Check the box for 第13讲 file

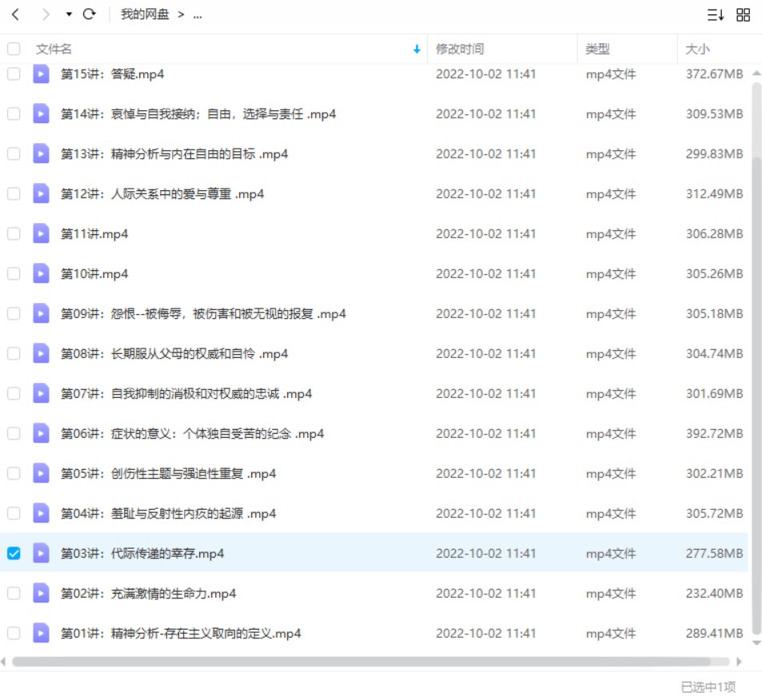(14, 153)
